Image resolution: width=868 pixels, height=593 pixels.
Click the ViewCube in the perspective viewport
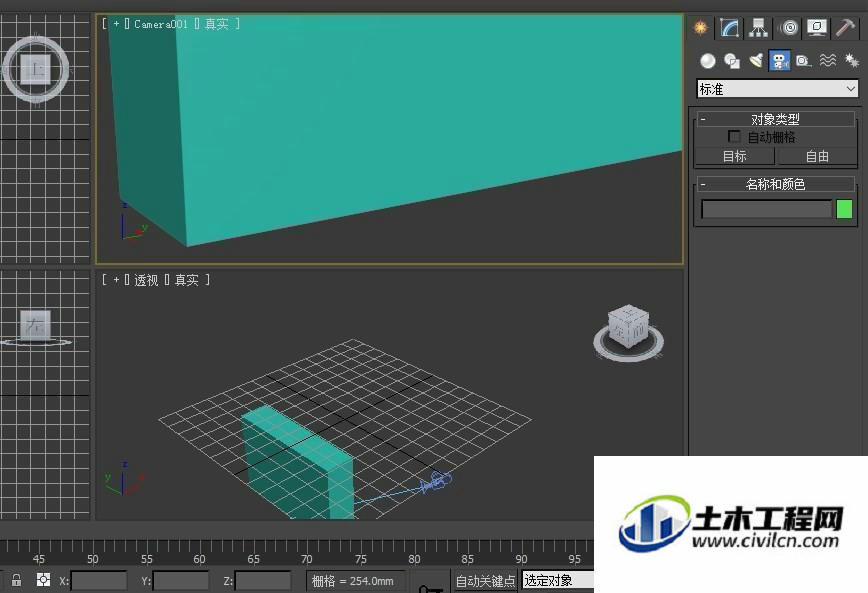pos(628,328)
